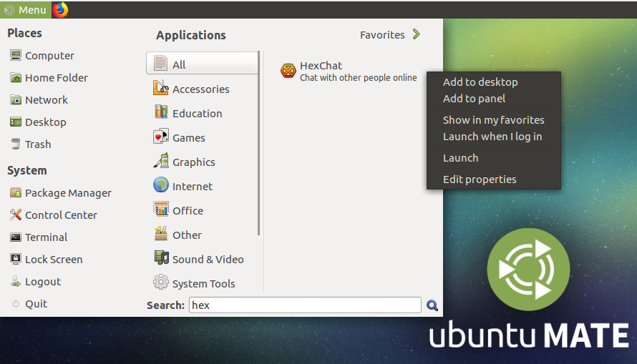Click the Education category label
This screenshot has height=364, width=637.
tap(197, 114)
